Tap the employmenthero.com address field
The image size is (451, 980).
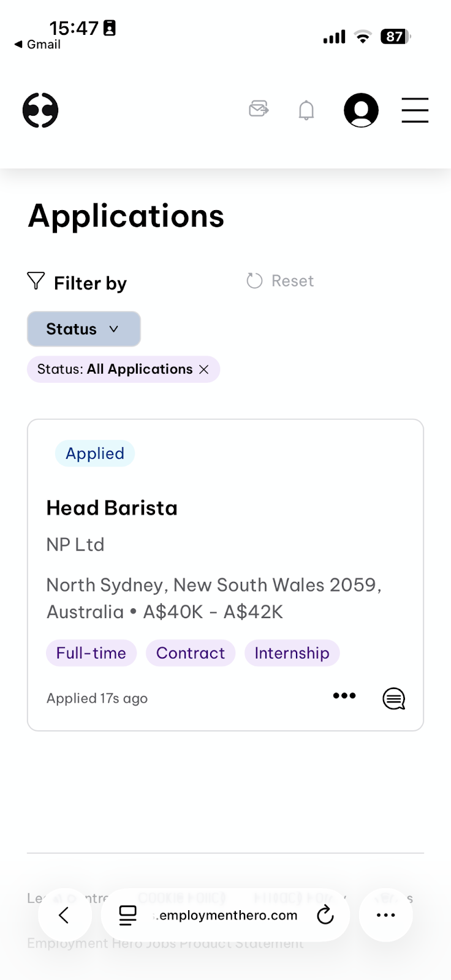225,915
